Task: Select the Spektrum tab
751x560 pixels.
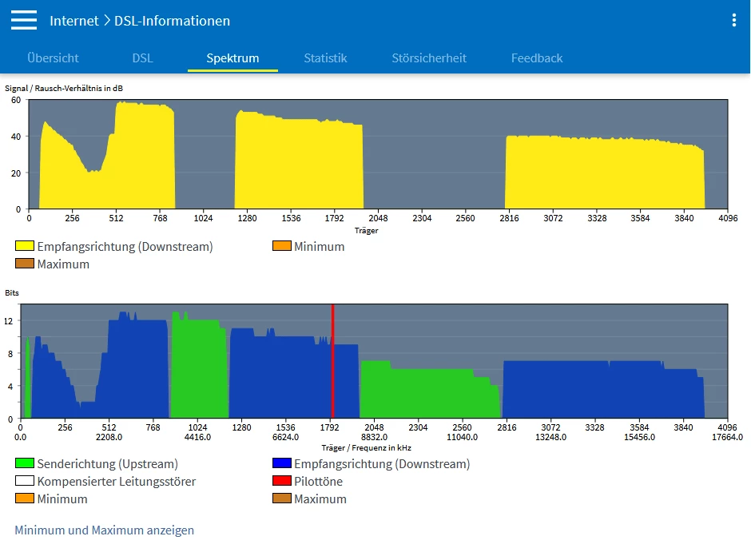Action: (232, 58)
